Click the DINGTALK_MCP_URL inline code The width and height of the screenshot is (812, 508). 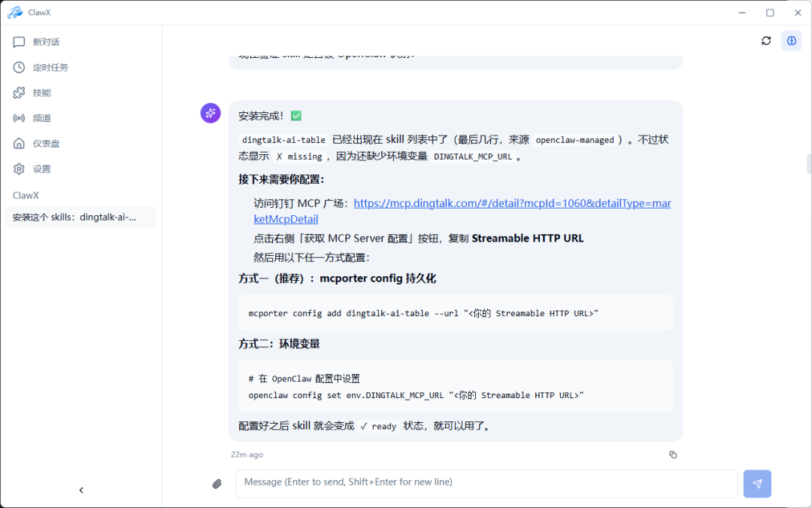(x=473, y=157)
